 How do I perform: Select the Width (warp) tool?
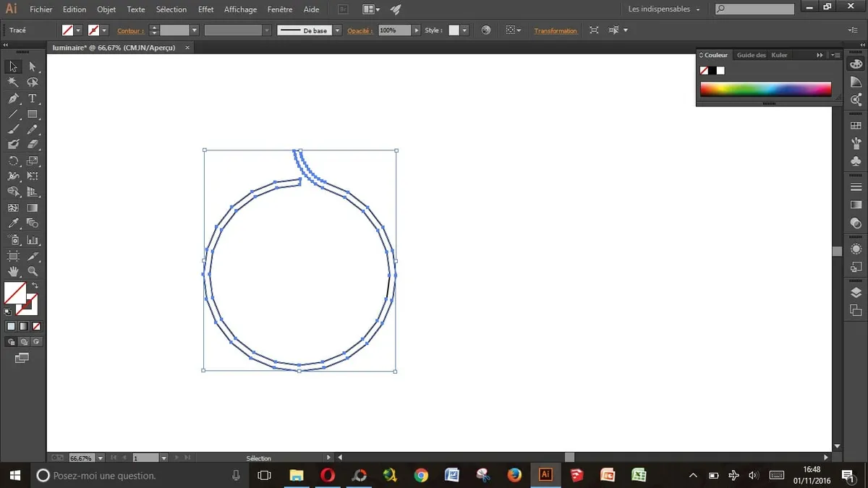pos(14,176)
